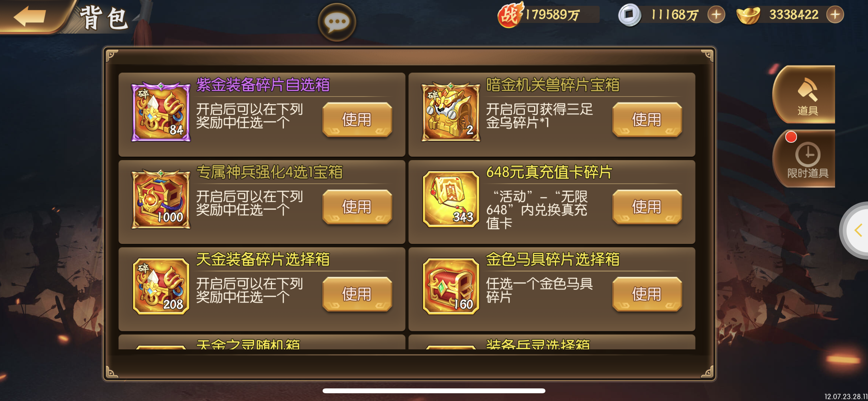This screenshot has height=401, width=868.
Task: Select the 紫金装备碎片自选箱 item icon
Action: point(161,112)
